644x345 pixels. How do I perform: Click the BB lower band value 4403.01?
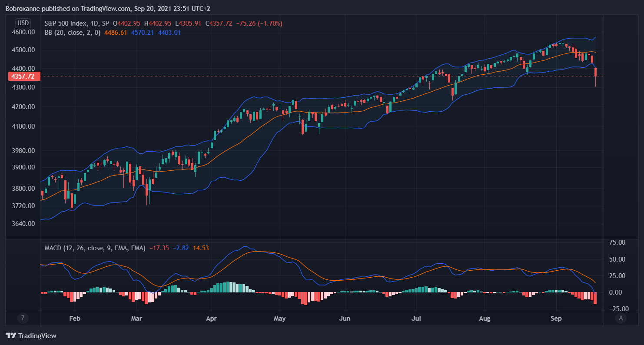pos(169,33)
